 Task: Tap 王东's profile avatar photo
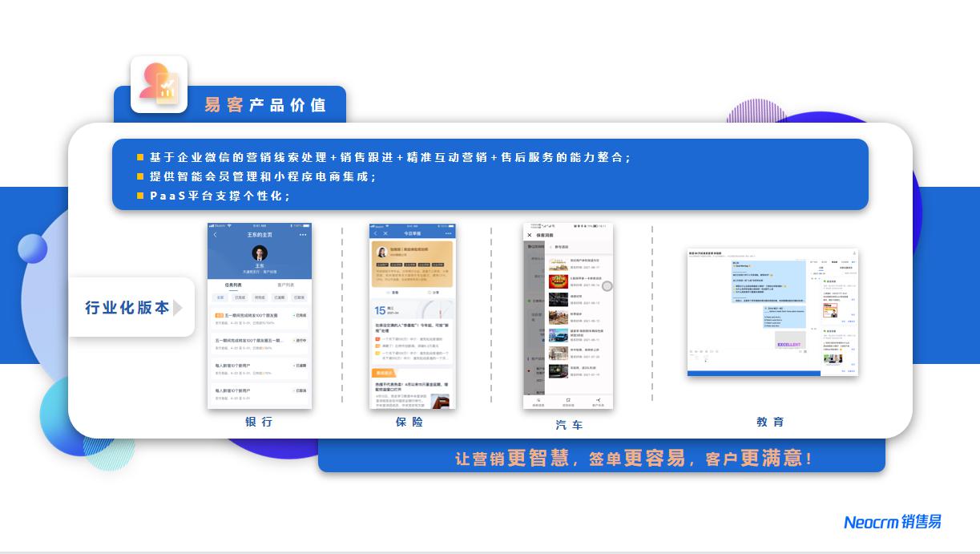pos(260,253)
